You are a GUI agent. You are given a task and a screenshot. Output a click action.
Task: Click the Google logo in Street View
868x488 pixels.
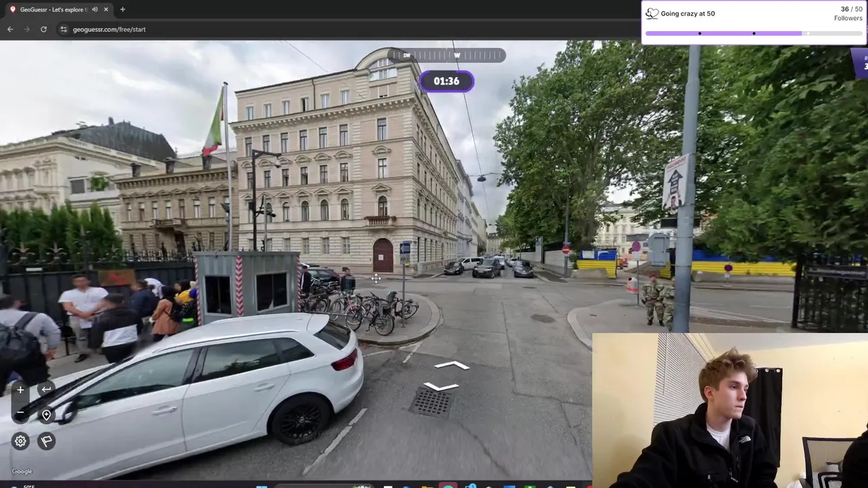click(22, 472)
